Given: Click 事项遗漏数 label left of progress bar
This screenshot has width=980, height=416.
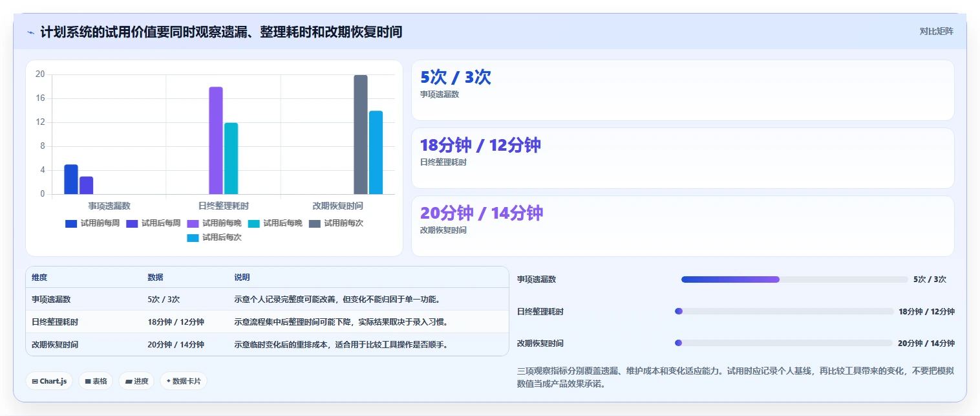Looking at the screenshot, I should 537,279.
